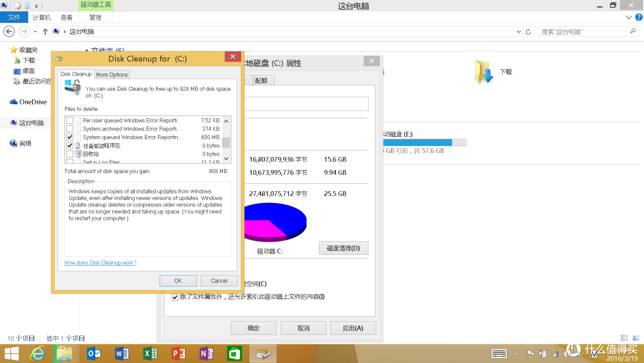This screenshot has width=644, height=363.
Task: Switch to More Options tab
Action: pyautogui.click(x=112, y=75)
